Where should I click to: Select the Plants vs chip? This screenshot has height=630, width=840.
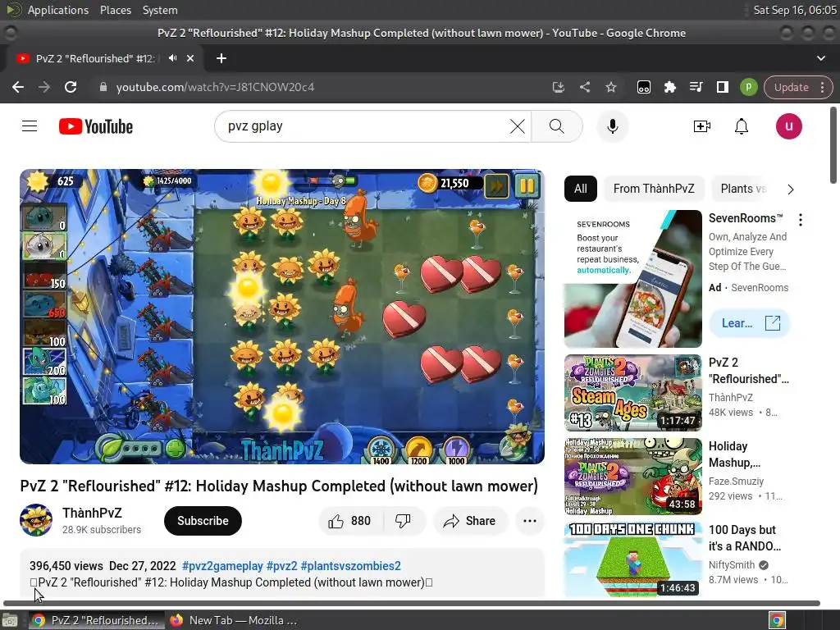[743, 189]
